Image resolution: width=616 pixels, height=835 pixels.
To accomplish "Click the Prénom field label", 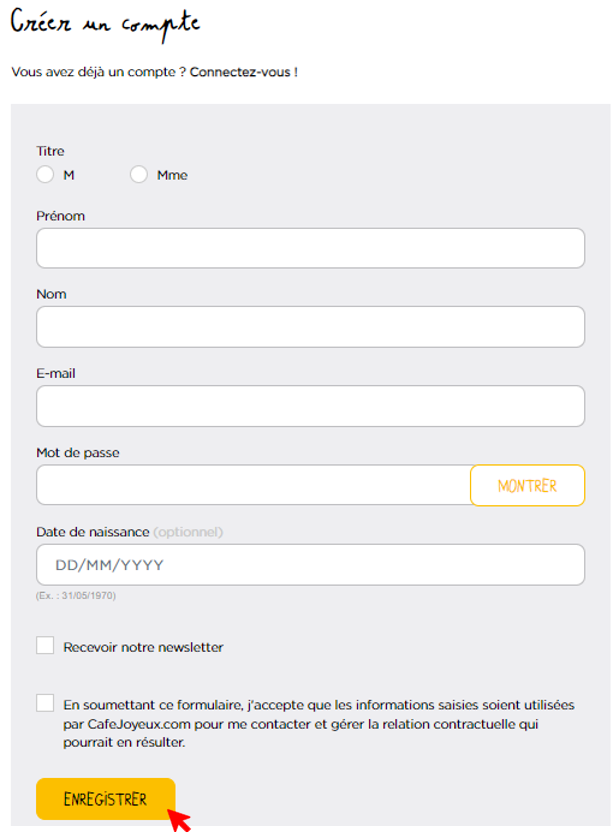I will (61, 216).
